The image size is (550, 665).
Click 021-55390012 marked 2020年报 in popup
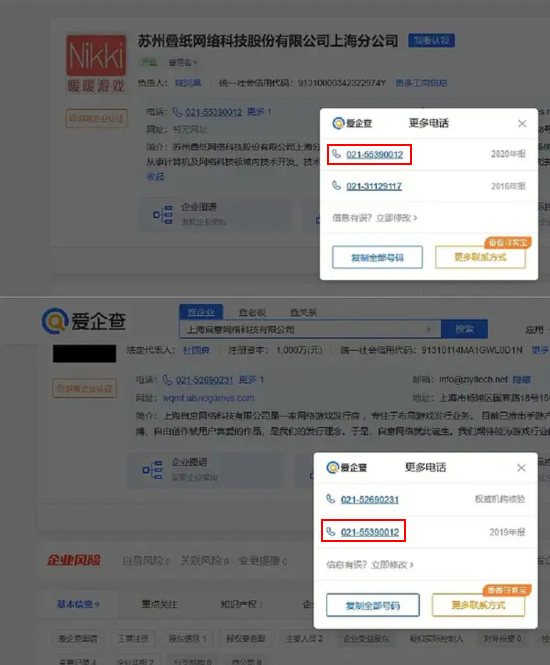tap(374, 154)
